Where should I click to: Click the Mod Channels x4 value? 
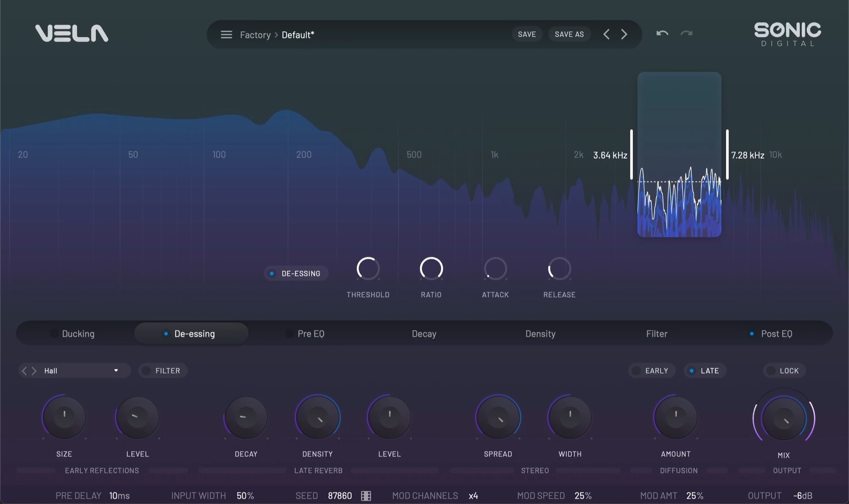pyautogui.click(x=473, y=496)
